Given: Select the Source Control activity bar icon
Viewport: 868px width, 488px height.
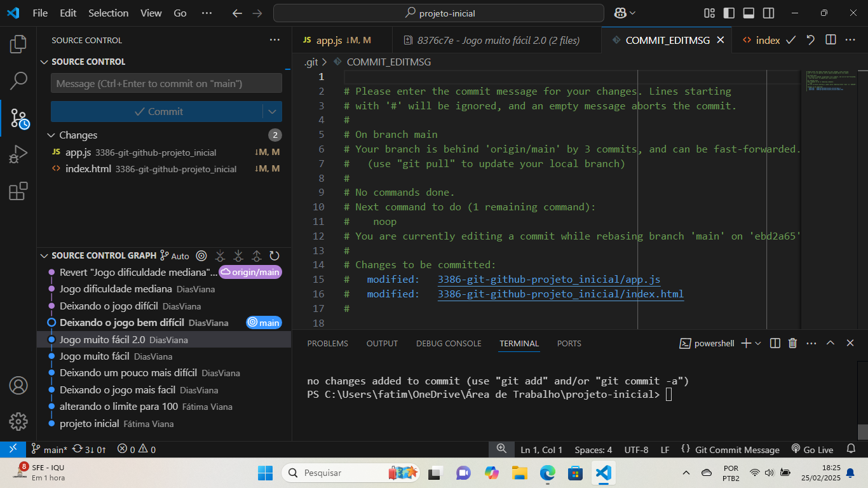Looking at the screenshot, I should (x=18, y=118).
